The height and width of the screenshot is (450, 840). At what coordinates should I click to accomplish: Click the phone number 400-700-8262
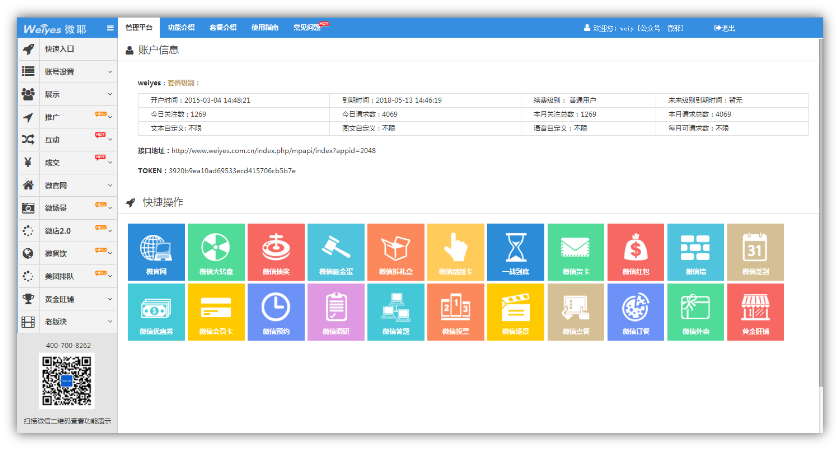pyautogui.click(x=68, y=346)
